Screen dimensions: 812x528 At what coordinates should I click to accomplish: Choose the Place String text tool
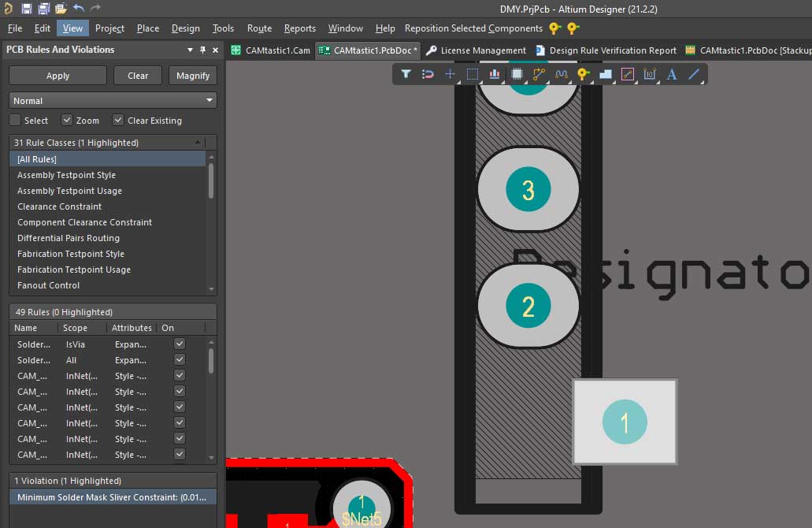pyautogui.click(x=672, y=74)
